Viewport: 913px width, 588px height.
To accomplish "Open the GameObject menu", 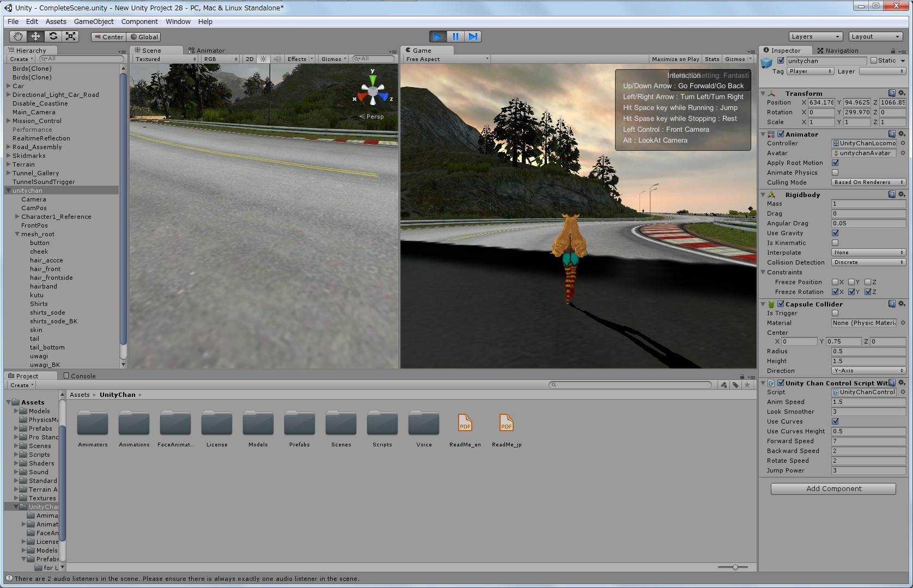I will [x=94, y=22].
